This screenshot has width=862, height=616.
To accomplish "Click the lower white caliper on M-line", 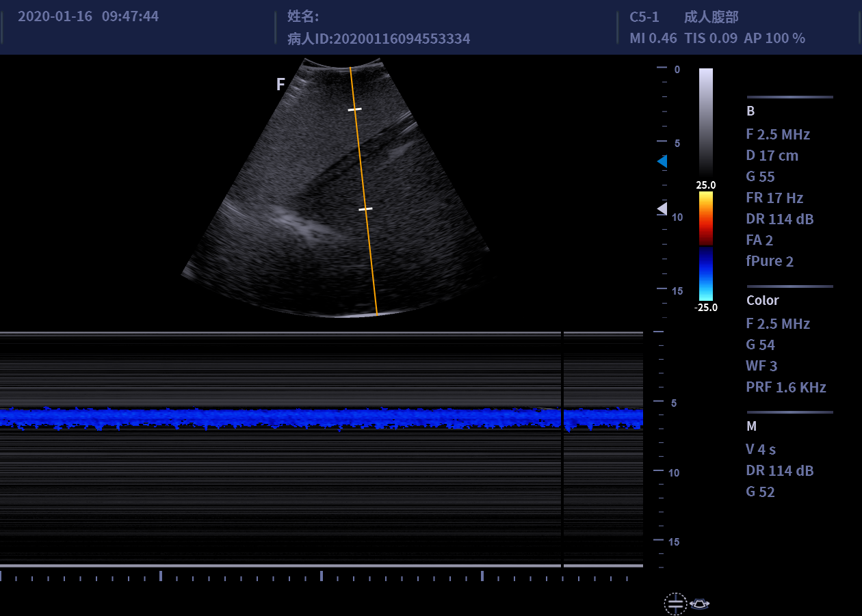I will 366,209.
